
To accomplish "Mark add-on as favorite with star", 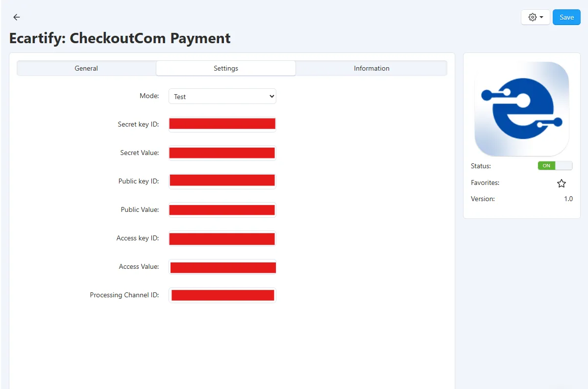I will tap(562, 183).
